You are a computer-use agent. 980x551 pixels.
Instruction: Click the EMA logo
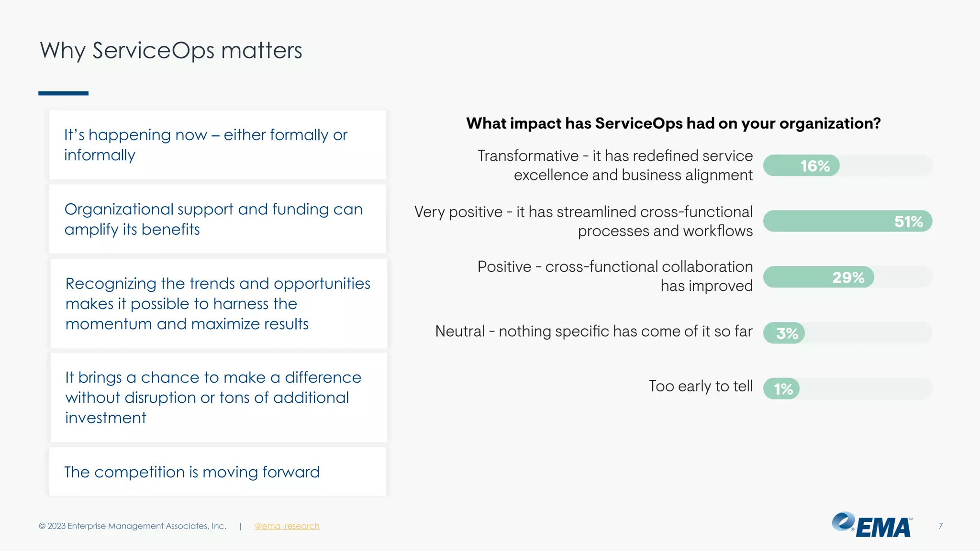(871, 525)
